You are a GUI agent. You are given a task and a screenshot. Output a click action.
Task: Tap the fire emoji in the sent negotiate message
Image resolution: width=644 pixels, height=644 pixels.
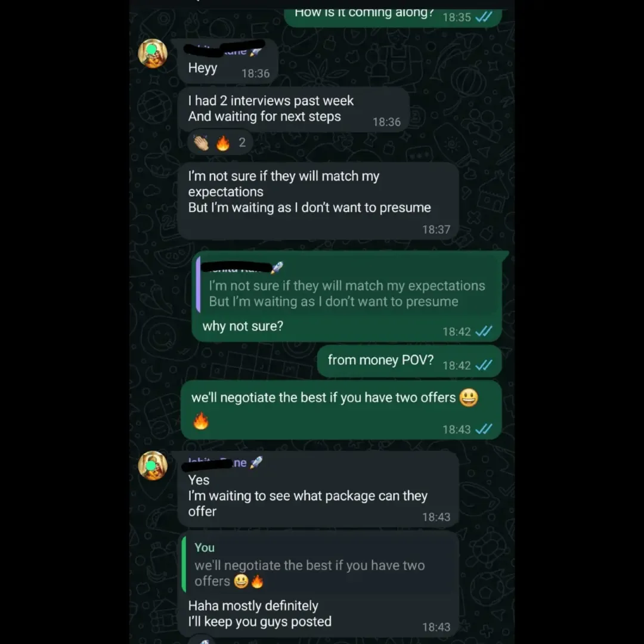(x=201, y=421)
